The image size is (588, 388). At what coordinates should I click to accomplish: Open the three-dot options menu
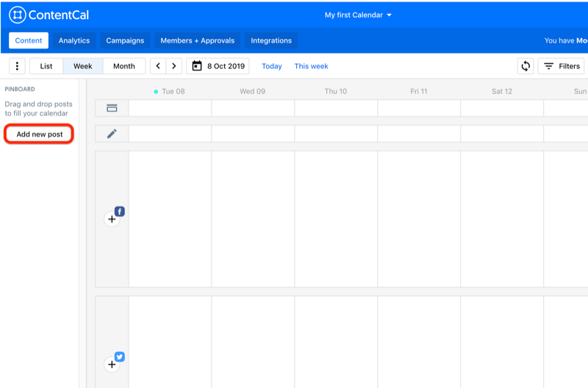[17, 66]
